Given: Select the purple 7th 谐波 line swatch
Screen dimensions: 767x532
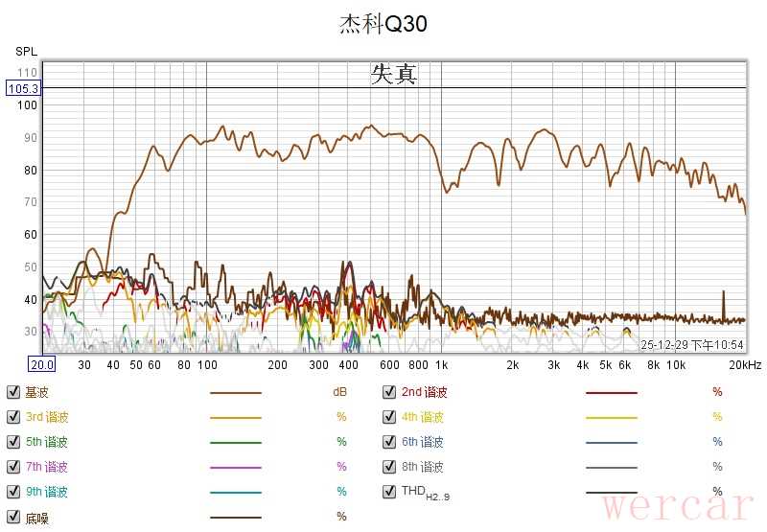Looking at the screenshot, I should (x=235, y=468).
